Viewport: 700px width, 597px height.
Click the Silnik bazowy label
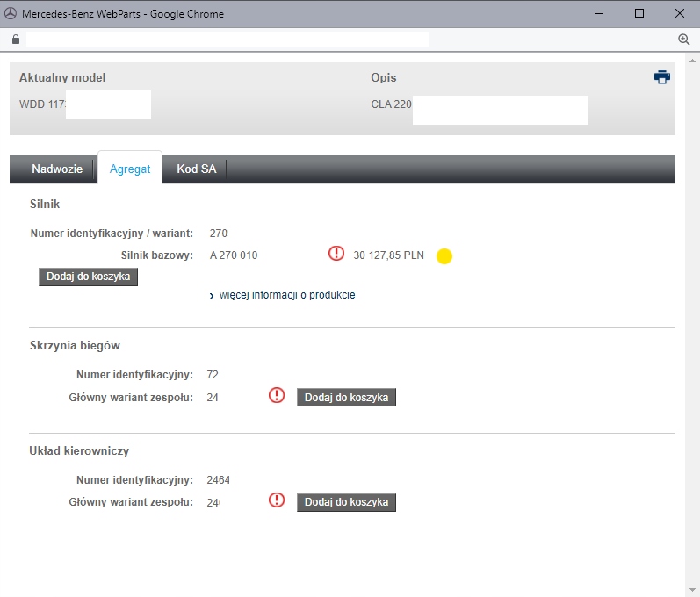(x=156, y=255)
